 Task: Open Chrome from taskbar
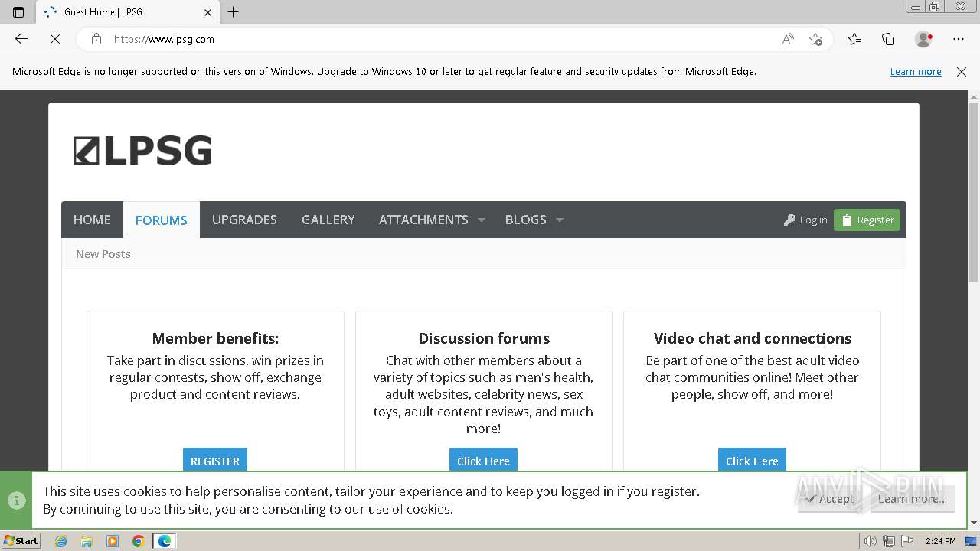tap(139, 541)
